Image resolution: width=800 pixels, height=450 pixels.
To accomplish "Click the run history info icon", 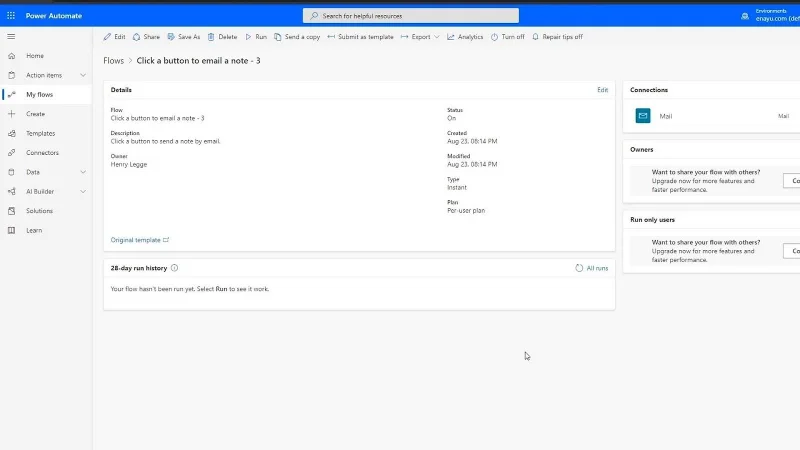I will pos(174,268).
